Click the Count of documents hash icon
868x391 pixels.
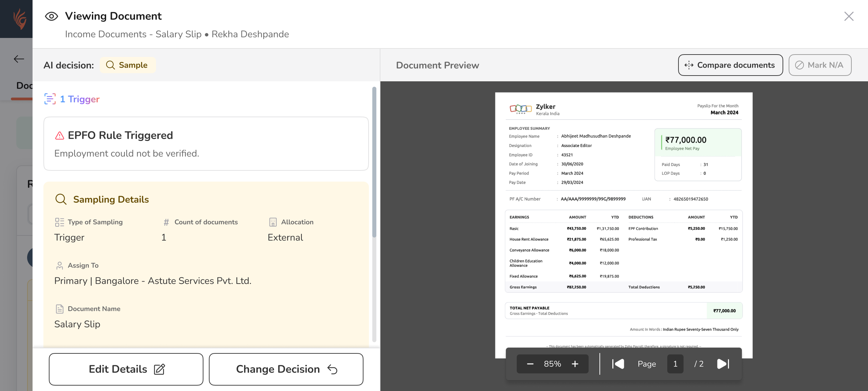166,222
